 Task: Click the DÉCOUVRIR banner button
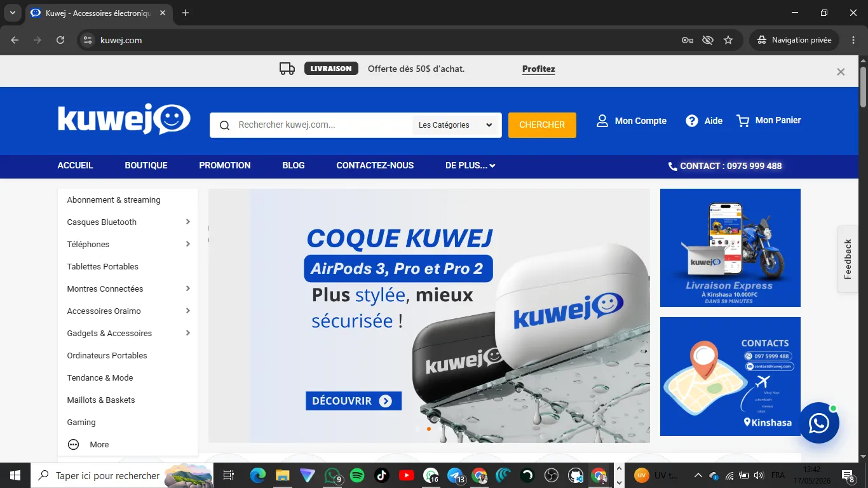pyautogui.click(x=353, y=401)
